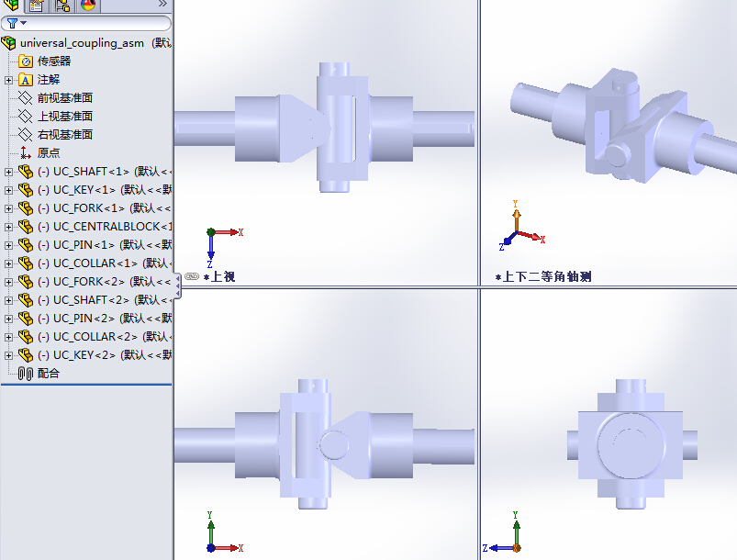This screenshot has height=560, width=737.
Task: Click the 配合 mates paperclip icon
Action: pyautogui.click(x=26, y=374)
